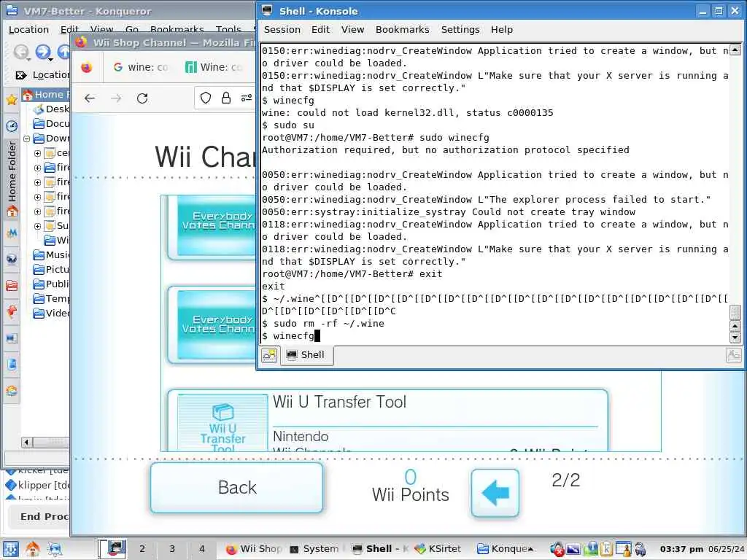Open Konsole's Help menu
The width and height of the screenshot is (747, 560).
point(502,29)
